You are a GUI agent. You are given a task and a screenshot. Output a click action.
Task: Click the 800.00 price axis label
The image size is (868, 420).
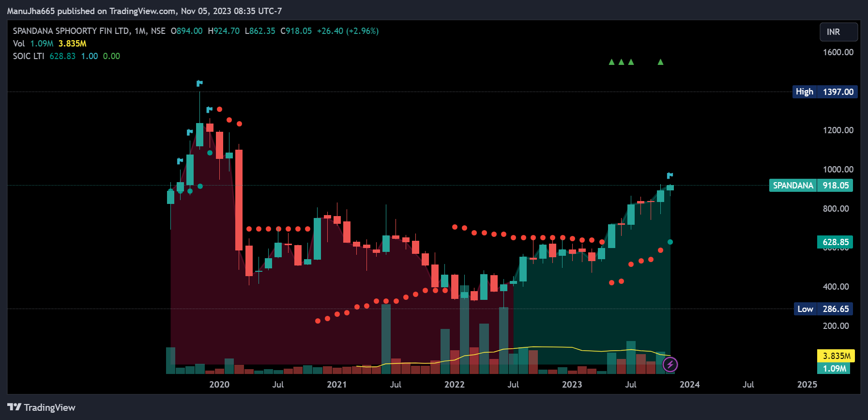coord(836,209)
